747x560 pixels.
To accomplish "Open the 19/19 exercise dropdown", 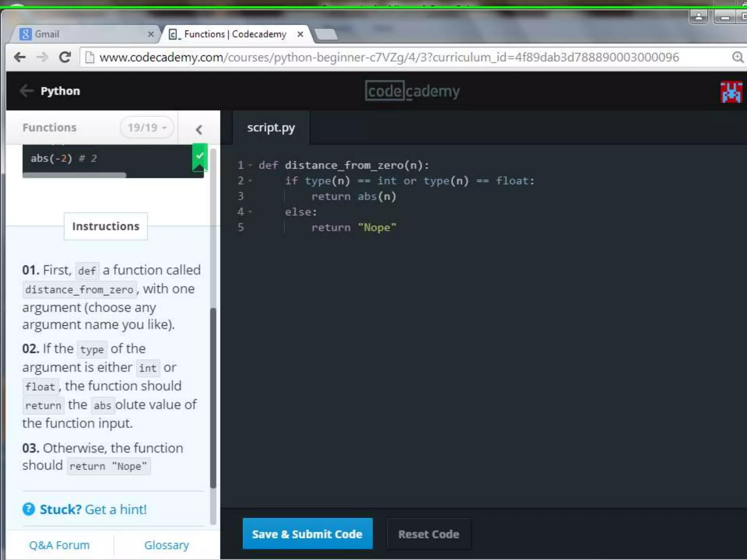I will click(x=147, y=128).
